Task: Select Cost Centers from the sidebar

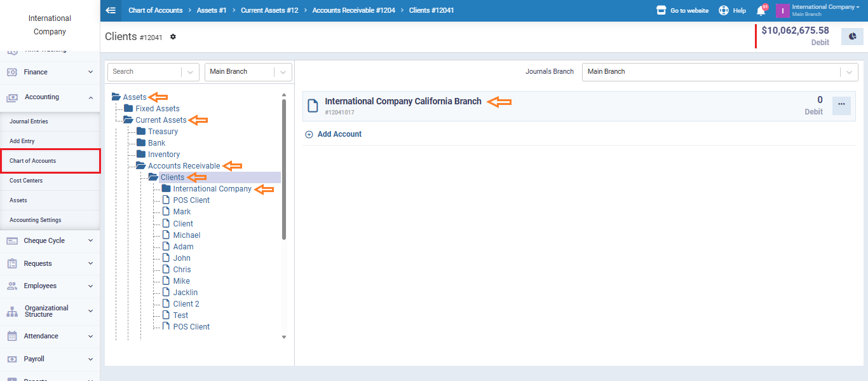Action: click(26, 181)
